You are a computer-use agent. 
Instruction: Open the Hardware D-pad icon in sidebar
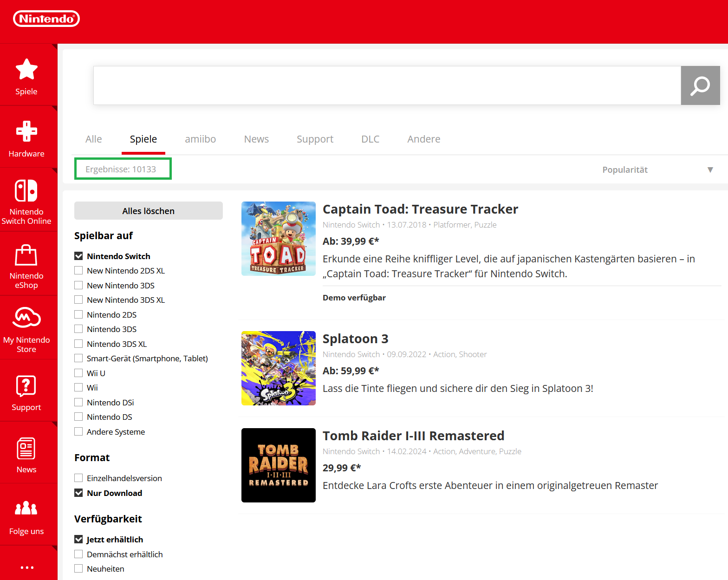click(26, 131)
